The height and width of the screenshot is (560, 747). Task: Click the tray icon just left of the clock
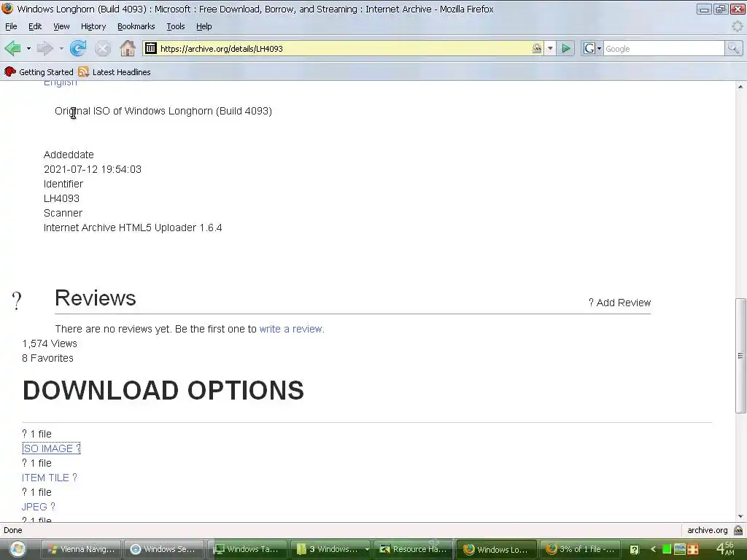tap(693, 549)
